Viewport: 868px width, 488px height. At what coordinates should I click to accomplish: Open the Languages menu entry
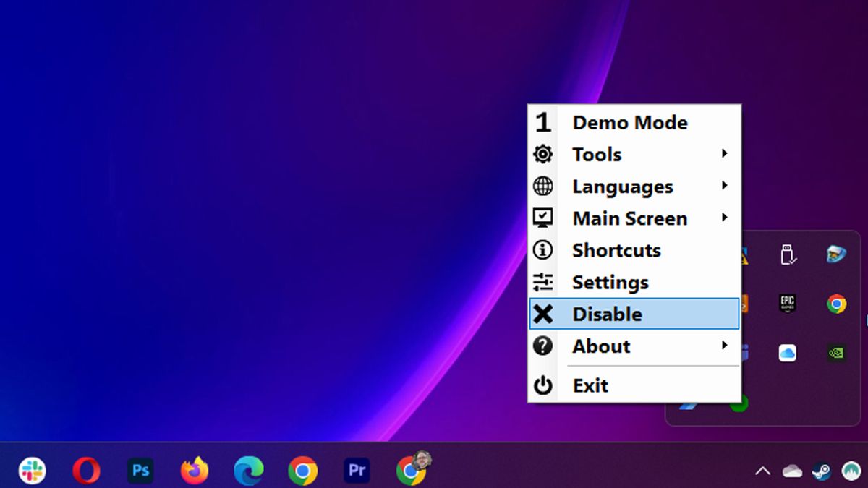click(x=622, y=186)
